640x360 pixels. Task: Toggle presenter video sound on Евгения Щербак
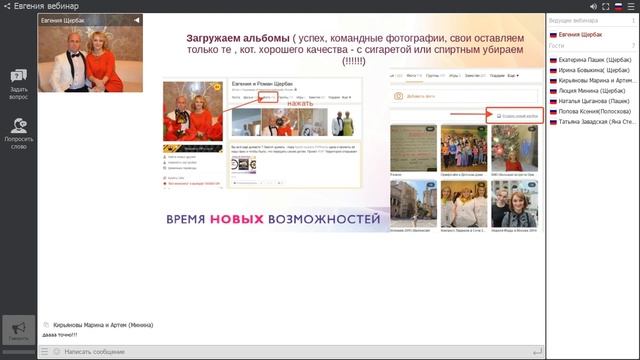click(137, 20)
